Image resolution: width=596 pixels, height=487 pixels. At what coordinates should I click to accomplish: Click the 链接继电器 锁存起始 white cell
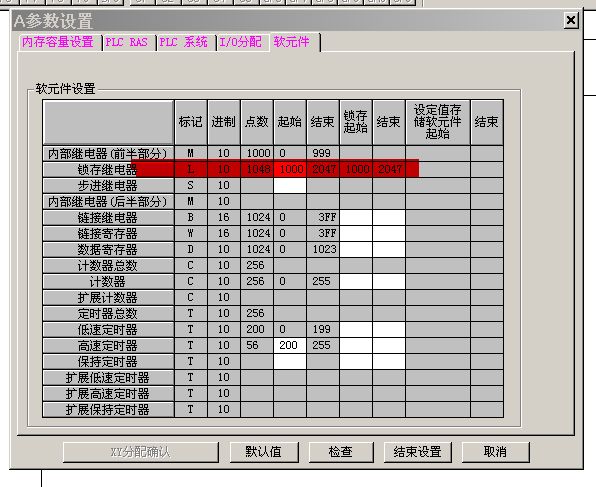[356, 217]
